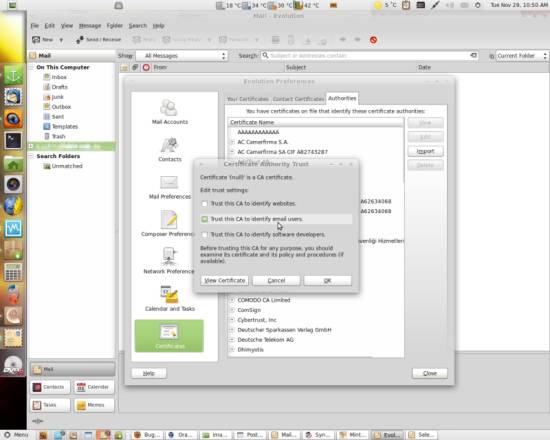Click the red Stop icon in toolbar
The height and width of the screenshot is (440, 550).
click(373, 40)
